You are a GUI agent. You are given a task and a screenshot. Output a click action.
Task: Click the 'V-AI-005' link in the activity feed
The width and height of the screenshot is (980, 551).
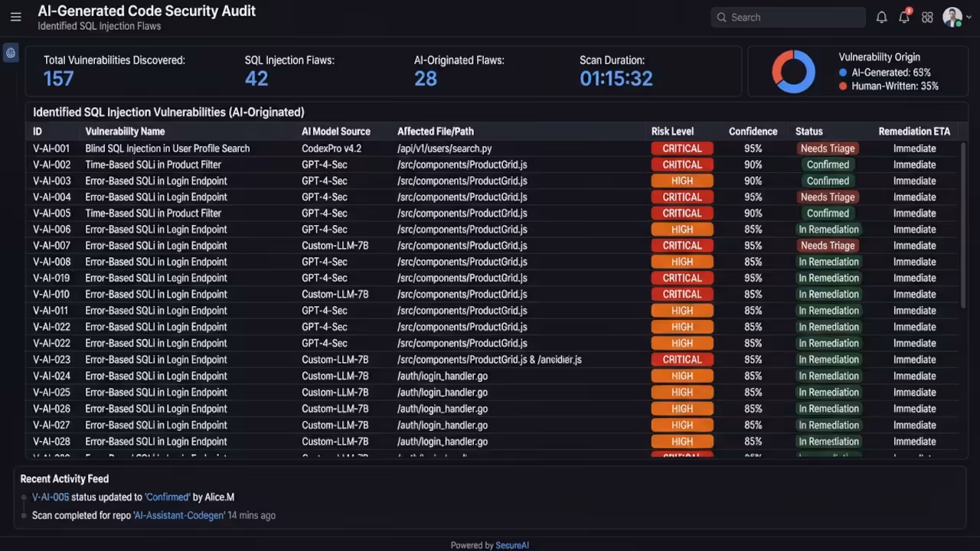click(51, 497)
